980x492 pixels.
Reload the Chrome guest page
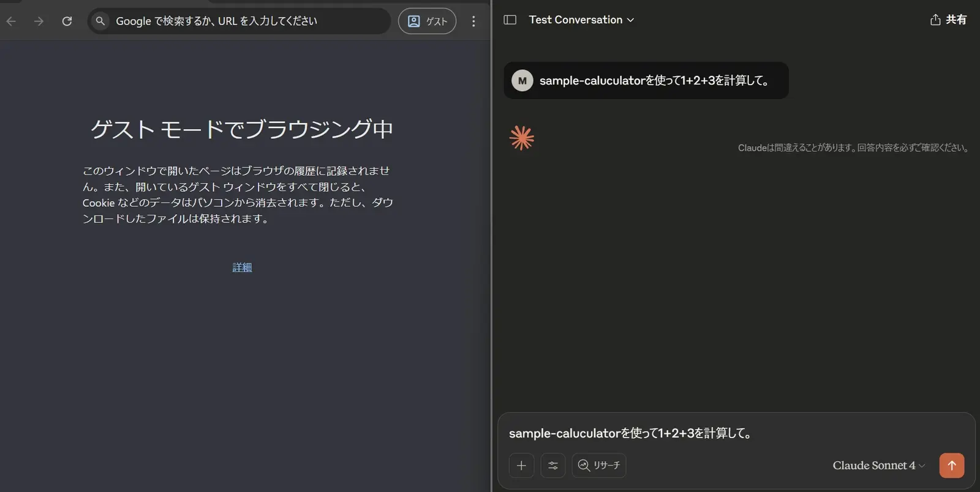pos(67,21)
